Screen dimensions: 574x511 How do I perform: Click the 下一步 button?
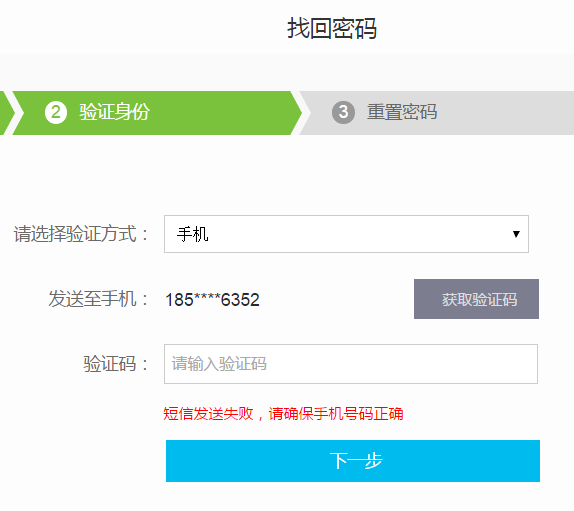(x=353, y=461)
